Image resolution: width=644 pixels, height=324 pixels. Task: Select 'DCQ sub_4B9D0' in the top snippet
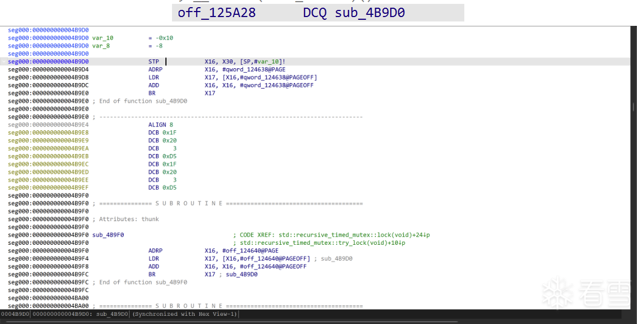[x=354, y=12]
